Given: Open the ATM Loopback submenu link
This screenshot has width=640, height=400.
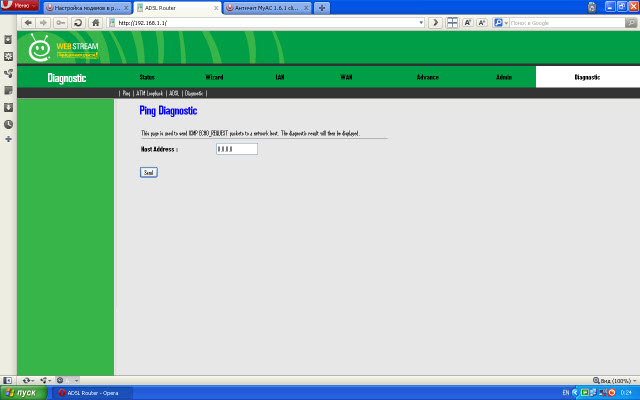Looking at the screenshot, I should point(149,93).
